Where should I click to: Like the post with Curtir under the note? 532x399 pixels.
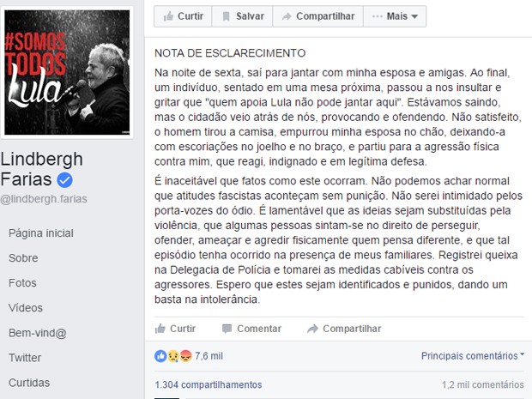point(175,329)
